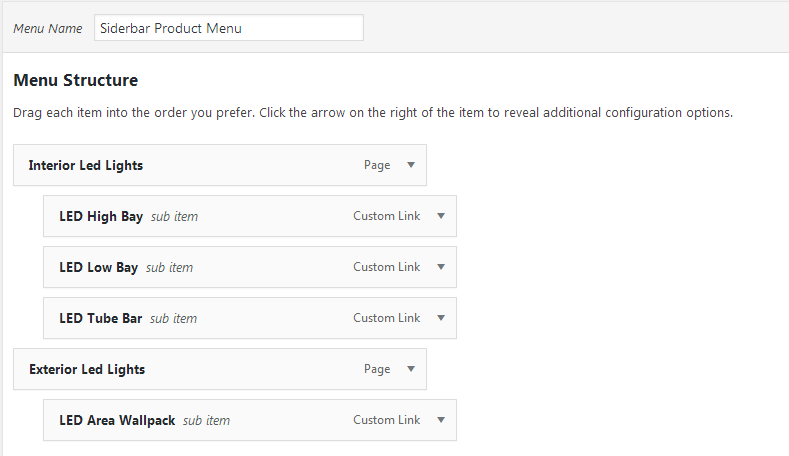Click the drag instructions paragraph text
The height and width of the screenshot is (456, 789).
(x=373, y=112)
